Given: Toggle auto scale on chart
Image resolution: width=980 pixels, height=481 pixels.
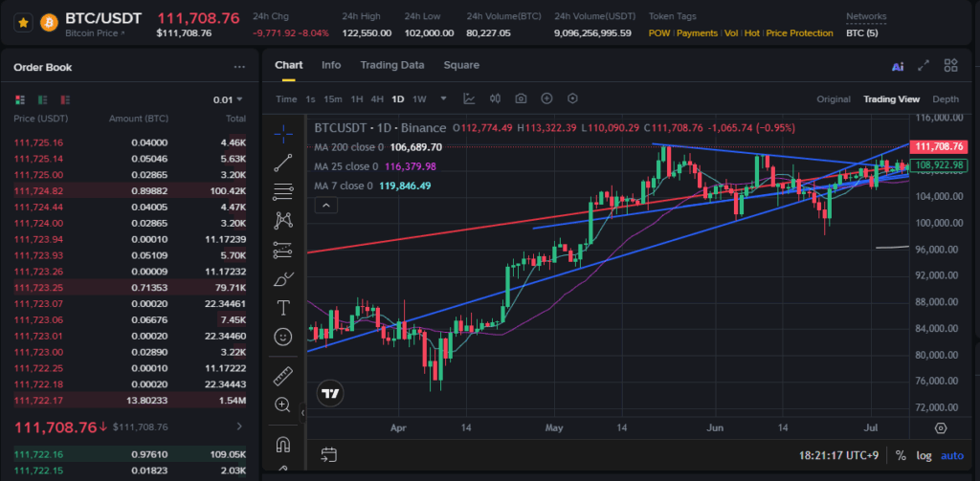Looking at the screenshot, I should (x=952, y=455).
